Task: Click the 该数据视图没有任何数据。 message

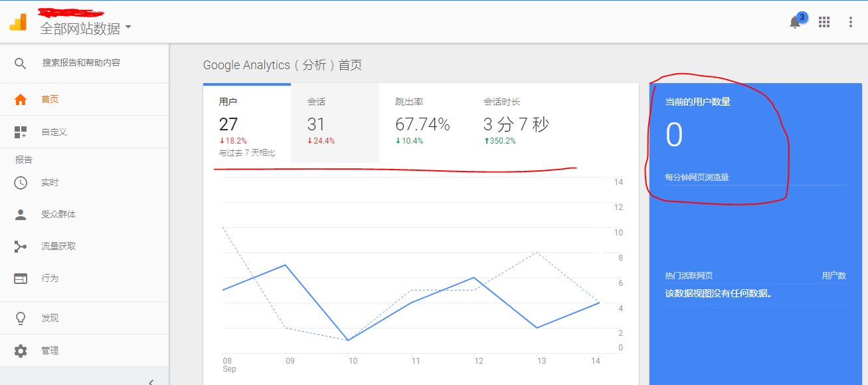Action: coord(719,293)
